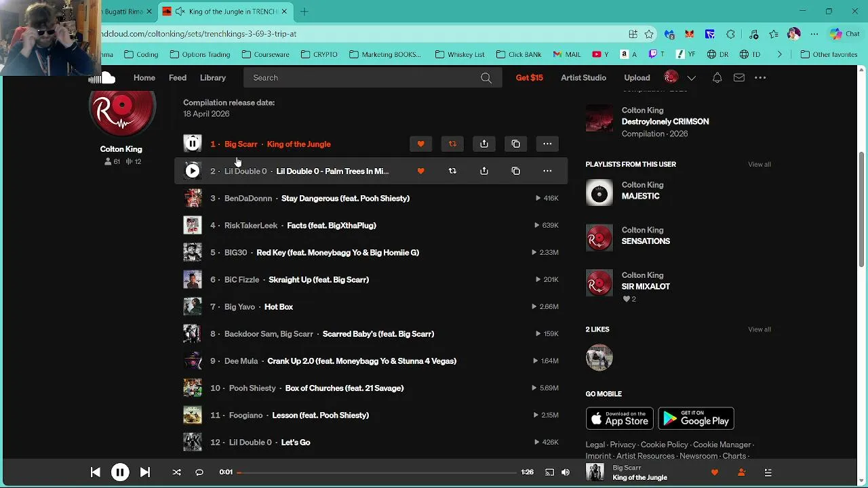
Task: Download on the App Store badge
Action: tap(620, 418)
